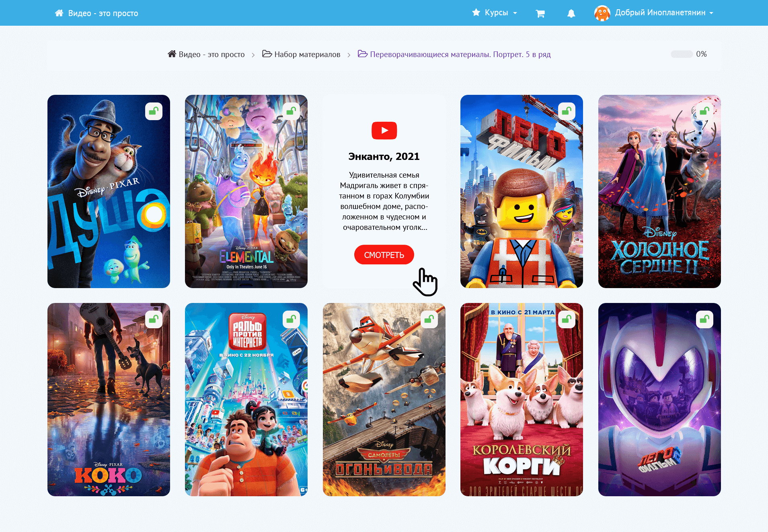
Task: Open notifications via the bell icon
Action: coord(571,14)
